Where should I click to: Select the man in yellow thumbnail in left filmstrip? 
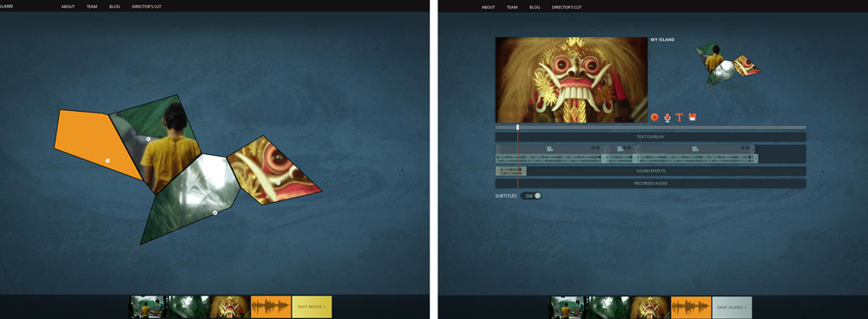coord(147,307)
